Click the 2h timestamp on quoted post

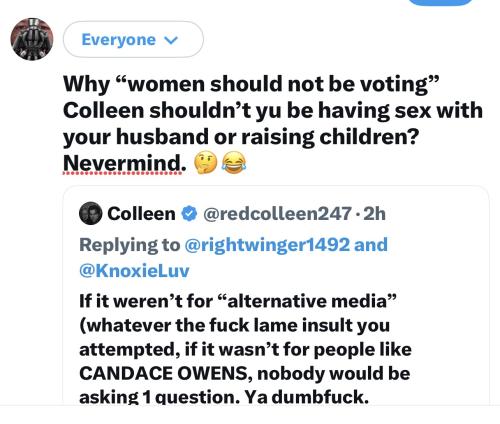coord(374,214)
